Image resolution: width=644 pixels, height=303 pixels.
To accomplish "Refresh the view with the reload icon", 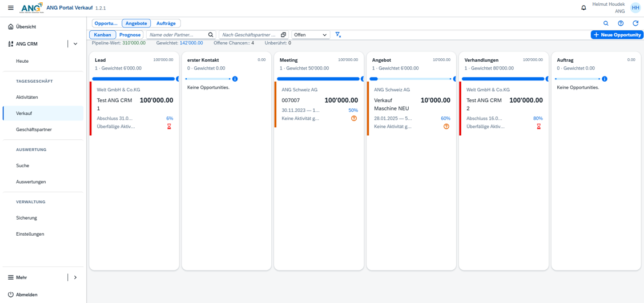I will (x=635, y=23).
